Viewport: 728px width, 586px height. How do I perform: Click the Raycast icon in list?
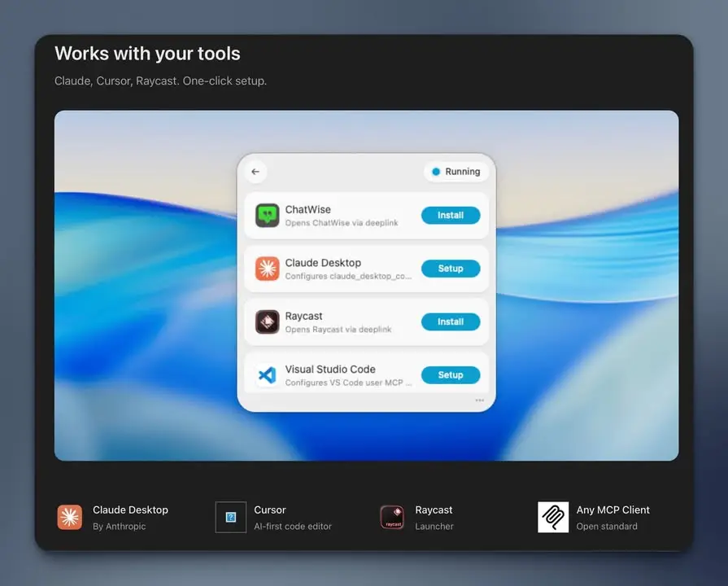point(268,321)
